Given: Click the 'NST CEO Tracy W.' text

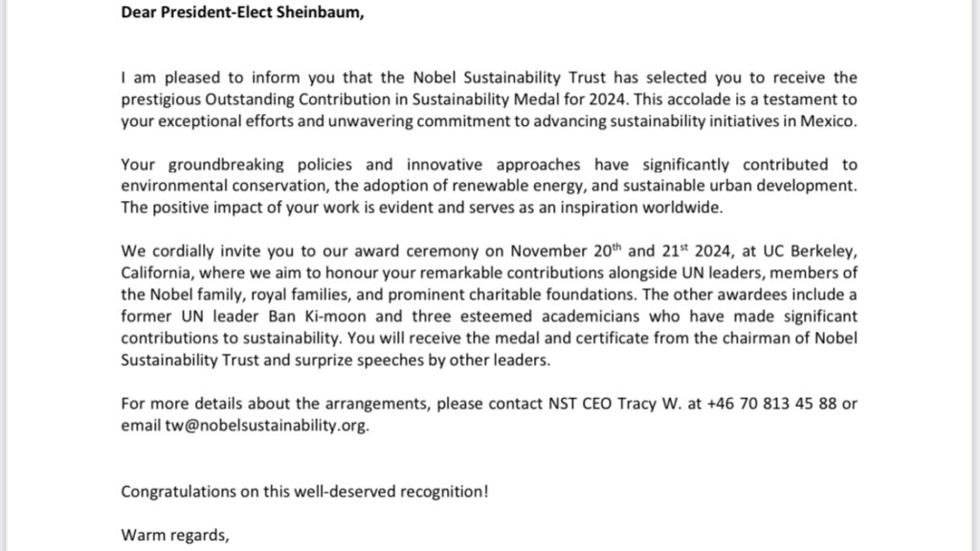Looking at the screenshot, I should pyautogui.click(x=615, y=404).
